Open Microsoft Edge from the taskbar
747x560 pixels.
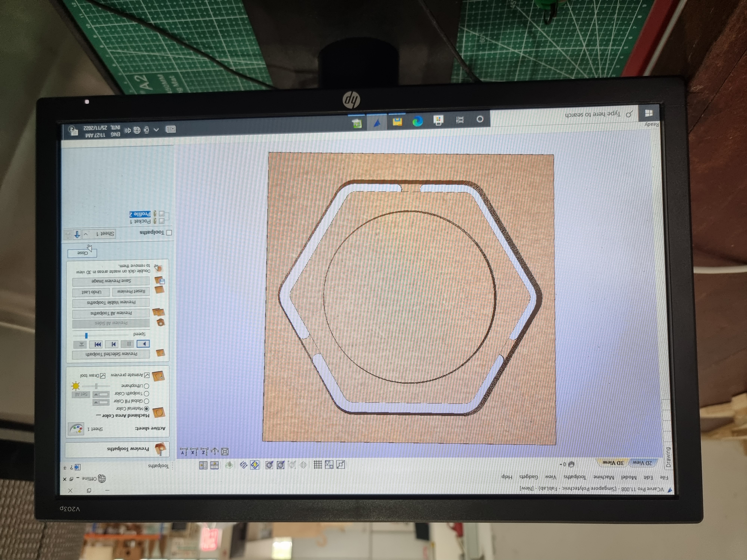418,121
